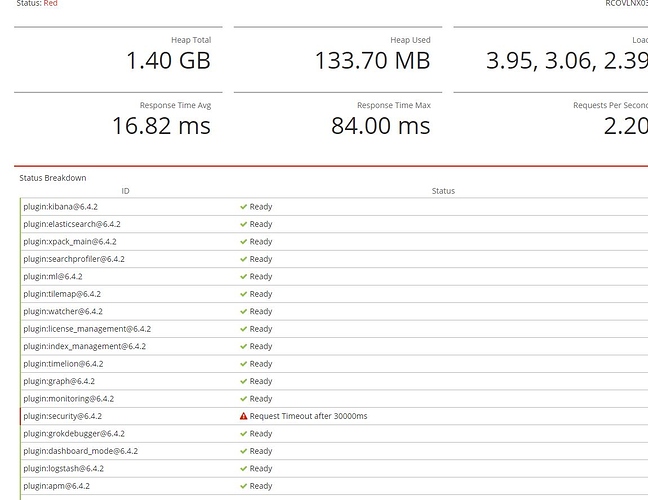
Task: Click the Ready checkmark for plugin:watcher@6.4.2
Action: 243,311
